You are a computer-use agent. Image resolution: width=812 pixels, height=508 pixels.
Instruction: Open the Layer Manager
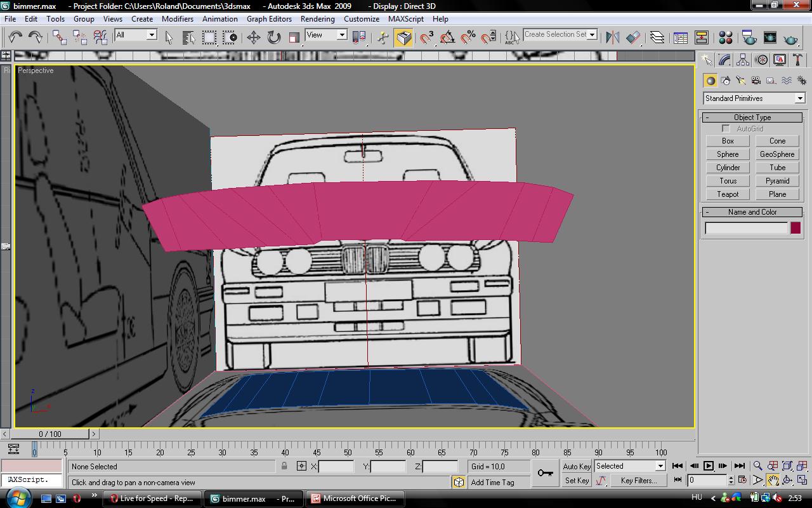click(657, 38)
